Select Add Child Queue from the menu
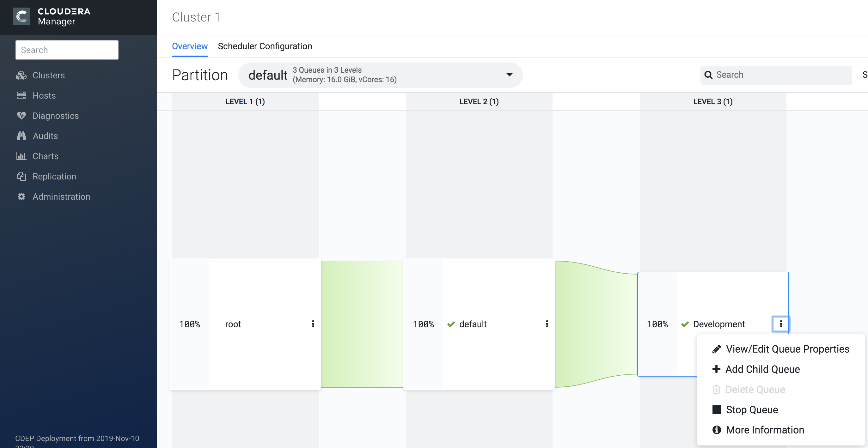Image resolution: width=868 pixels, height=448 pixels. [x=762, y=369]
